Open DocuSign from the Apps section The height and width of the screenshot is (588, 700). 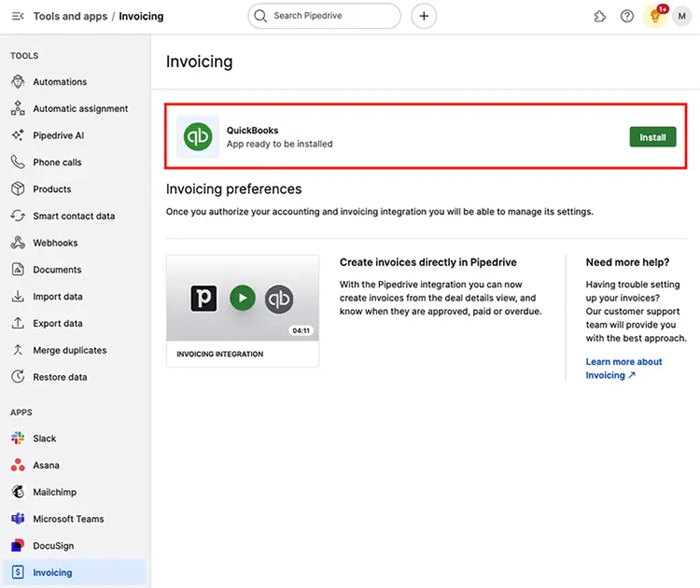point(52,546)
